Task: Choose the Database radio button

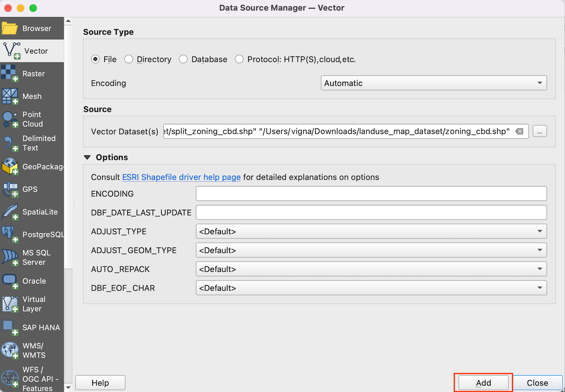Action: (183, 59)
